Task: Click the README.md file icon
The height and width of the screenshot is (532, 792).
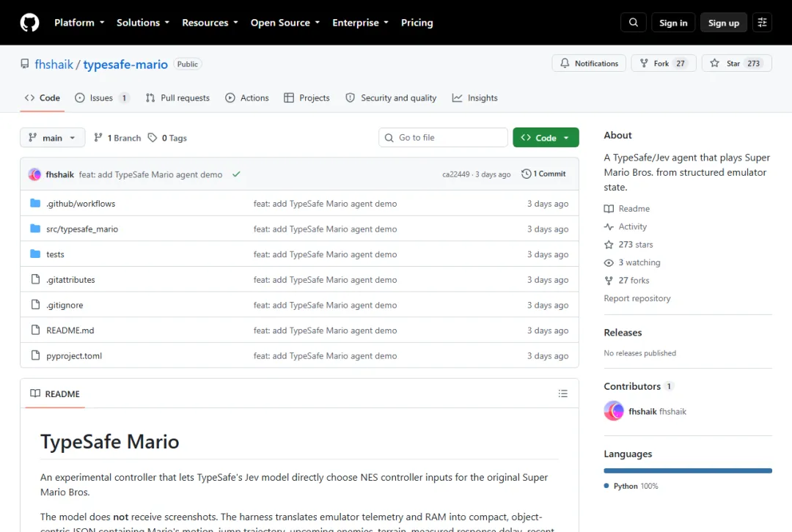Action: [x=35, y=330]
